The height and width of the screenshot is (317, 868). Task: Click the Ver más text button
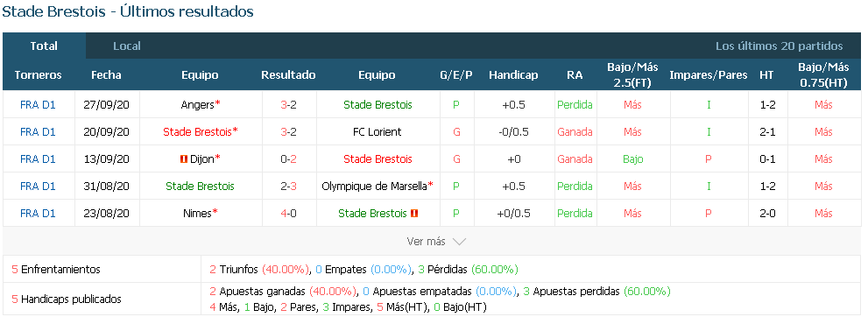(x=426, y=242)
